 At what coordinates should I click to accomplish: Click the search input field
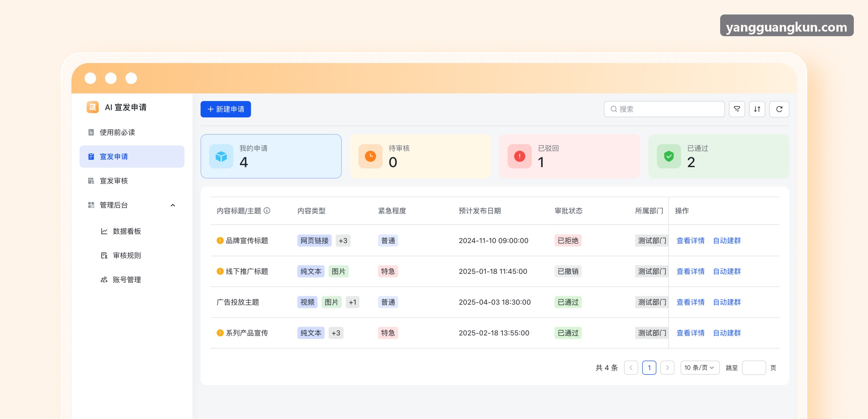tap(664, 109)
